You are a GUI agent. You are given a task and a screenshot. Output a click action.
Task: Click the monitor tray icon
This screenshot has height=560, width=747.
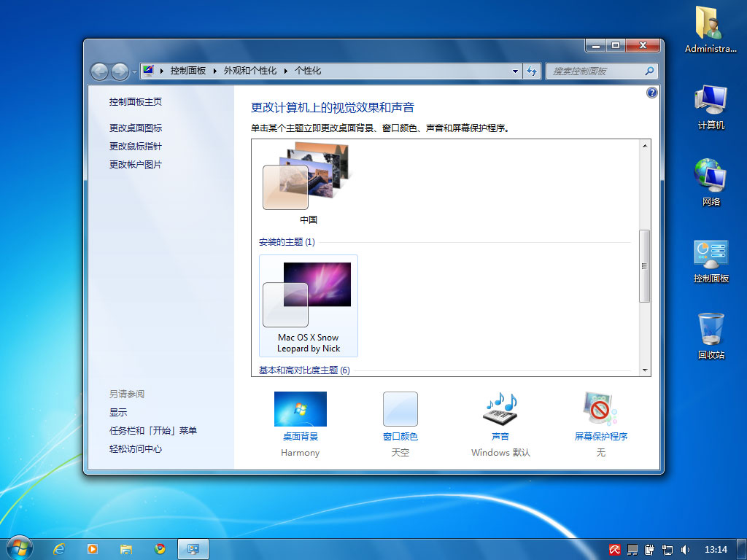pyautogui.click(x=632, y=550)
